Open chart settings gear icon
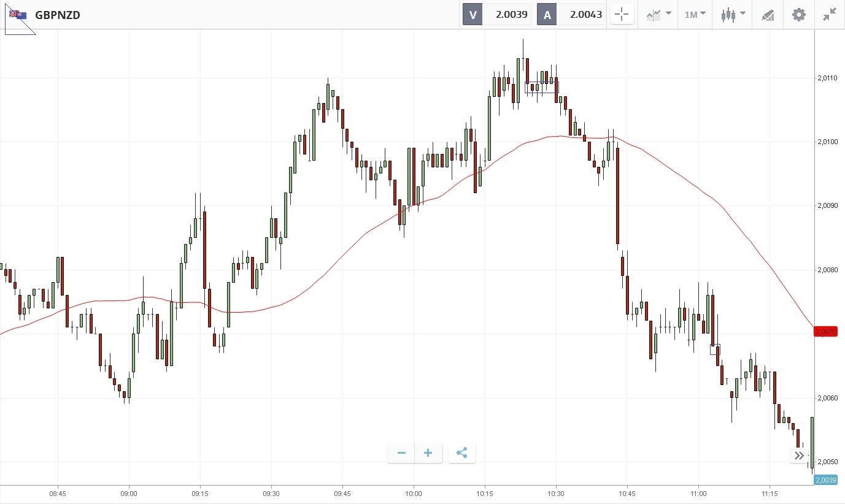The image size is (845, 504). point(798,15)
